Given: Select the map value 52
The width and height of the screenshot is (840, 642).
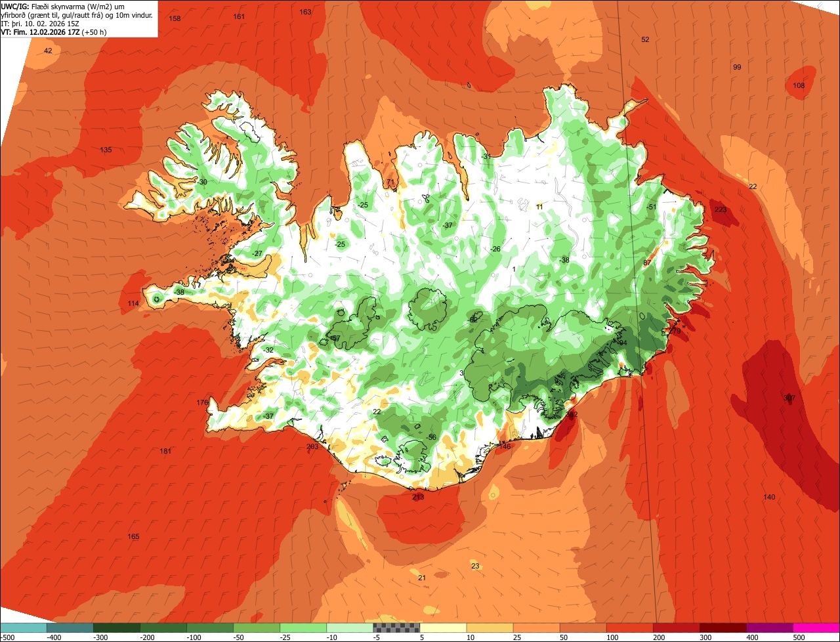Looking at the screenshot, I should coord(645,39).
